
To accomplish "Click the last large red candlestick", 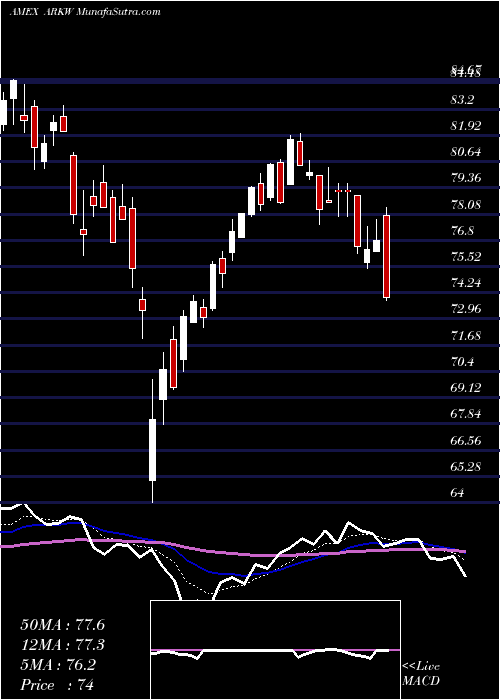I will coord(387,256).
